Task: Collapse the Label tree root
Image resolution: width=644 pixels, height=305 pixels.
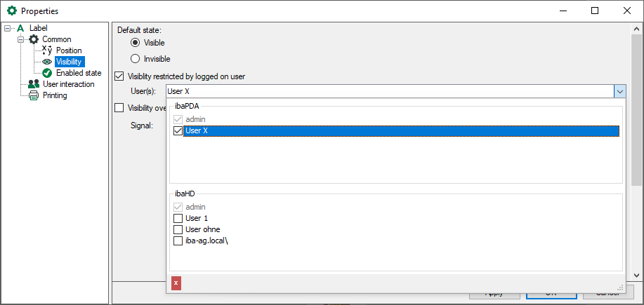Action: point(8,28)
